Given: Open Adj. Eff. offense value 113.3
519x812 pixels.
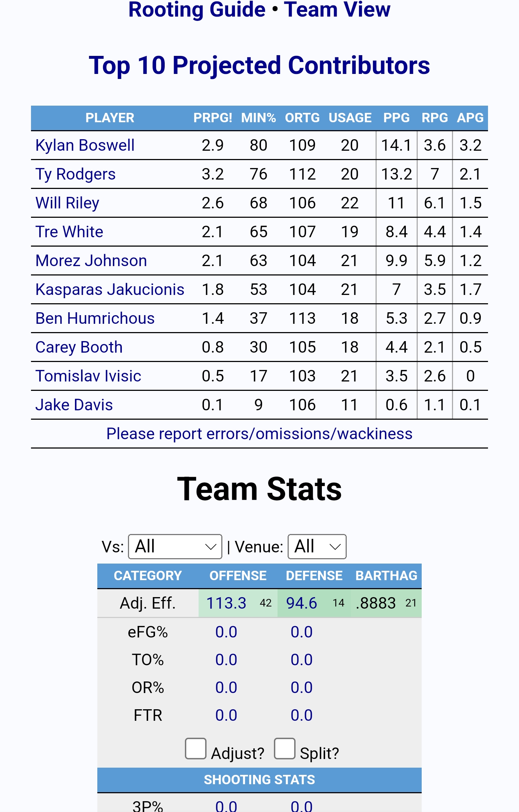Looking at the screenshot, I should (x=226, y=603).
